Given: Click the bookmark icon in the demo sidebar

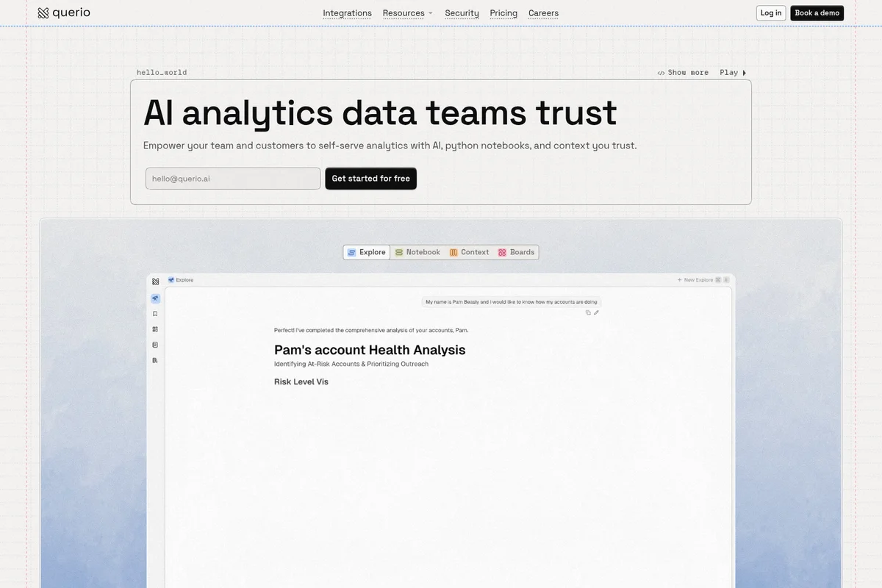Looking at the screenshot, I should coord(155,314).
